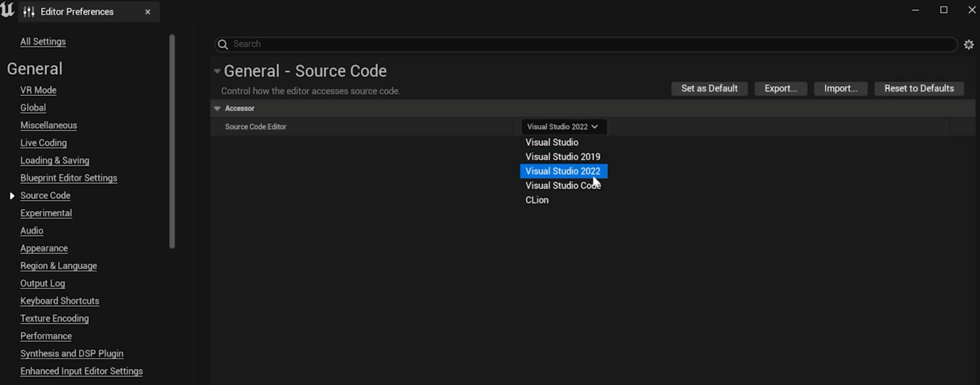Open Region & Language settings

59,266
